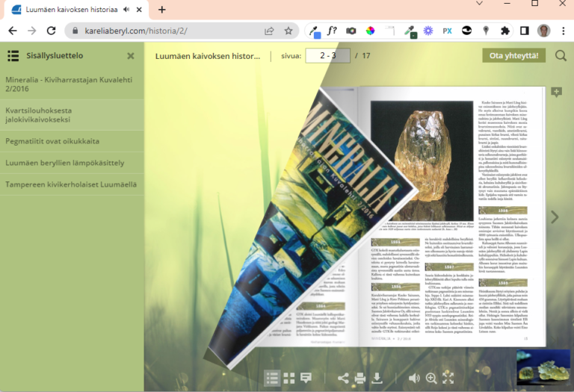Screen dimensions: 574x392
Task: Open Luumäen beryllien lämpökäsittely chapter
Action: pyautogui.click(x=72, y=163)
